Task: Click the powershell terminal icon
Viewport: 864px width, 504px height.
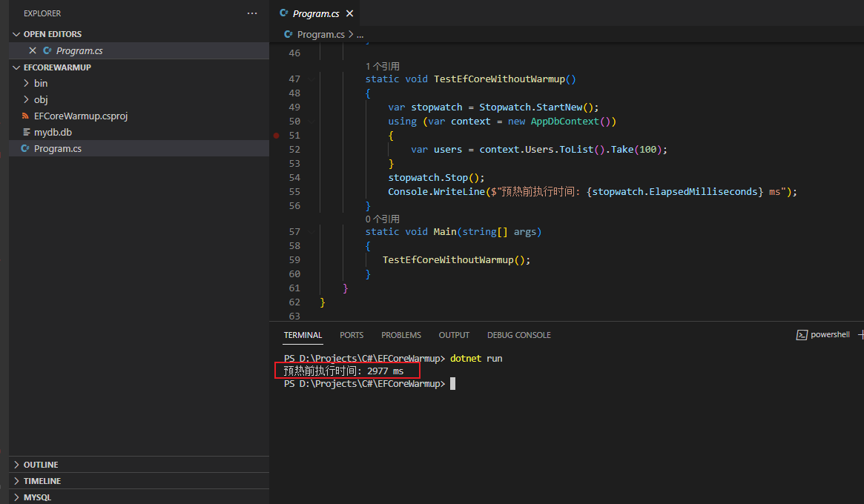Action: (802, 335)
